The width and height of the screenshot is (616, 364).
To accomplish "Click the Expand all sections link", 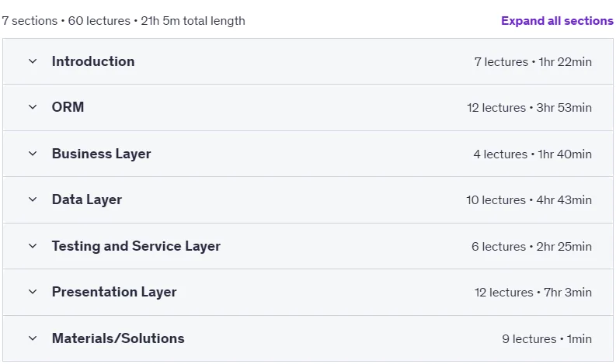I will pos(557,21).
